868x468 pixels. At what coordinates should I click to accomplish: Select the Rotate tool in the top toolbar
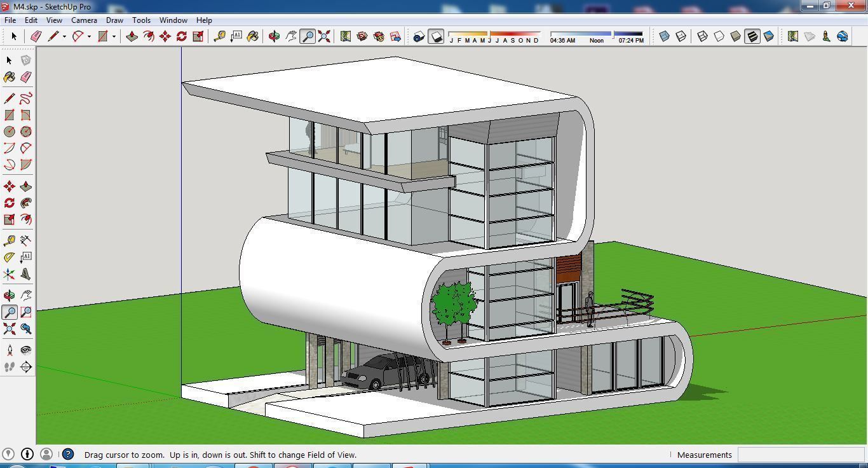pos(182,36)
